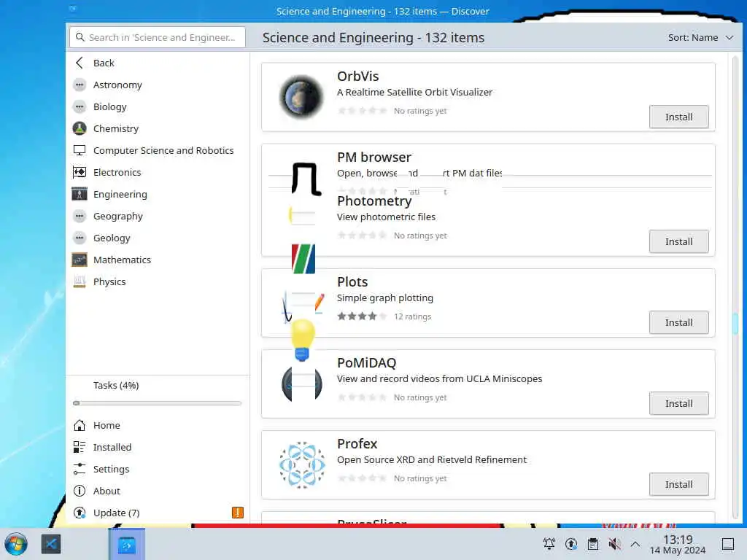Install the OrbVis application
The width and height of the screenshot is (747, 560).
click(x=678, y=117)
